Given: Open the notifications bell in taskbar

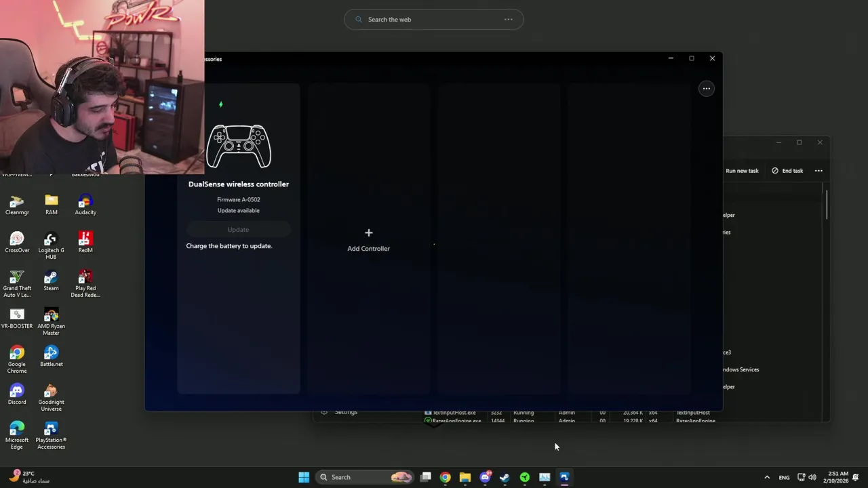Looking at the screenshot, I should tap(856, 477).
